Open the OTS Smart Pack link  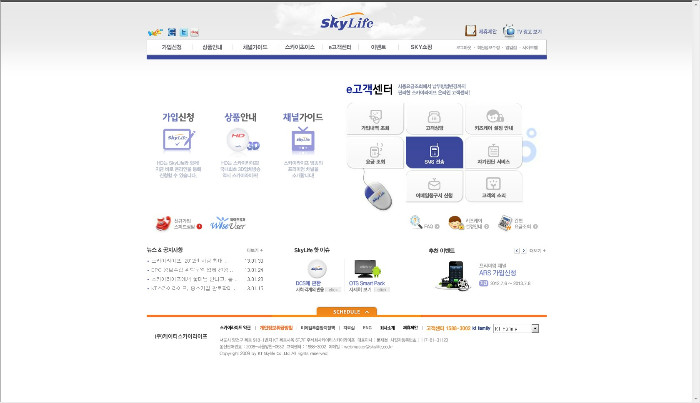click(367, 283)
